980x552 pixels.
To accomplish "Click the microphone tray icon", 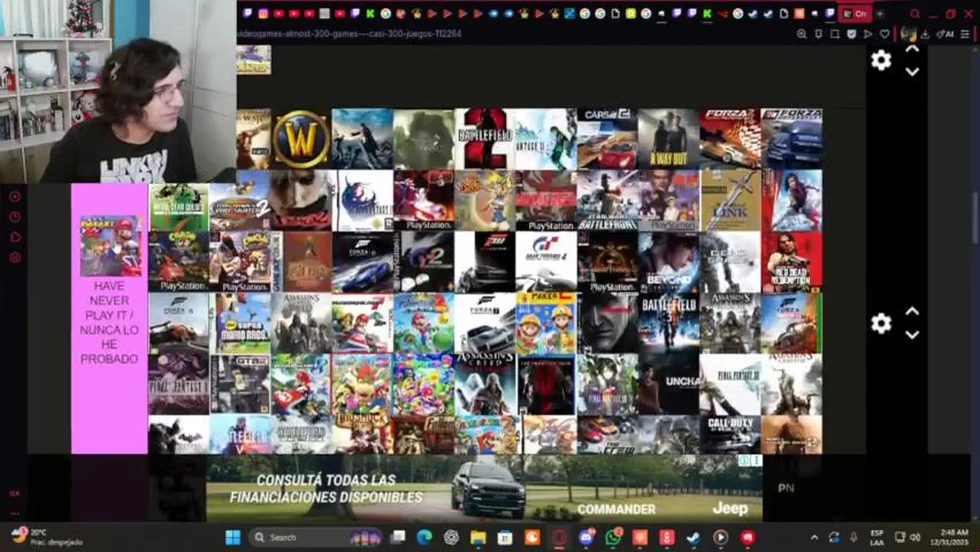I will [853, 537].
